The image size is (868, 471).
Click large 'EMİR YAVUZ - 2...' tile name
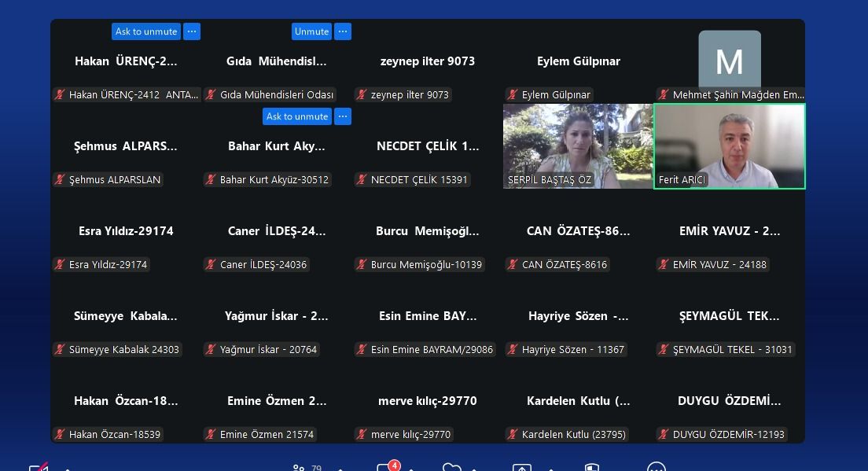729,231
